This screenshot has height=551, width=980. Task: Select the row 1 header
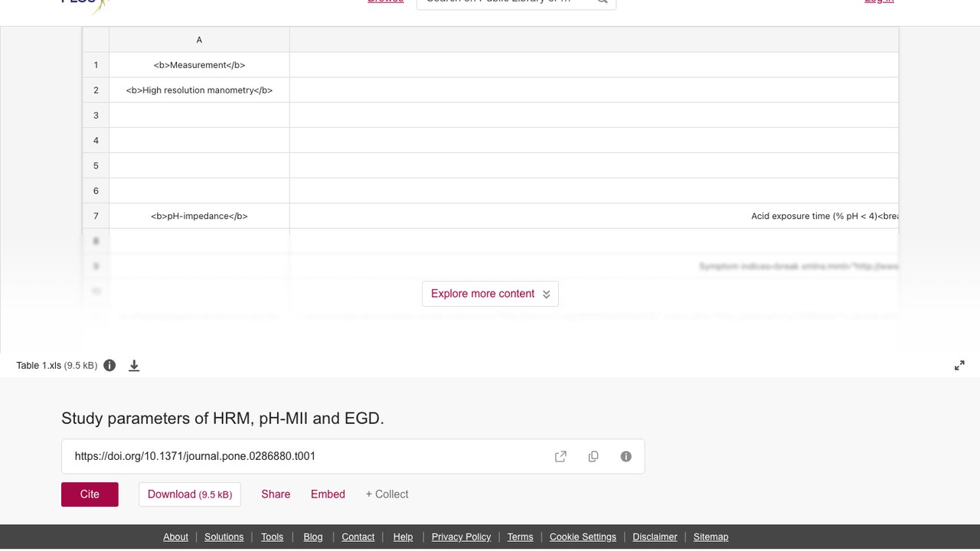point(96,65)
